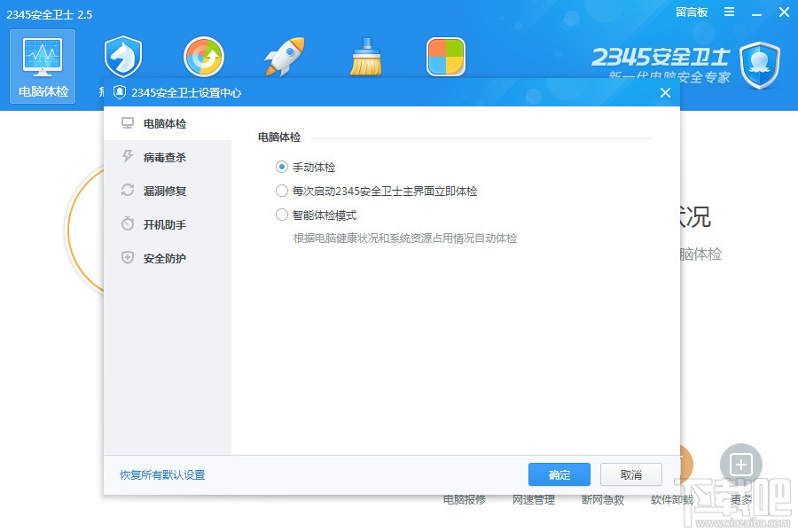Open the hamburger main menu
The image size is (798, 532).
[729, 12]
